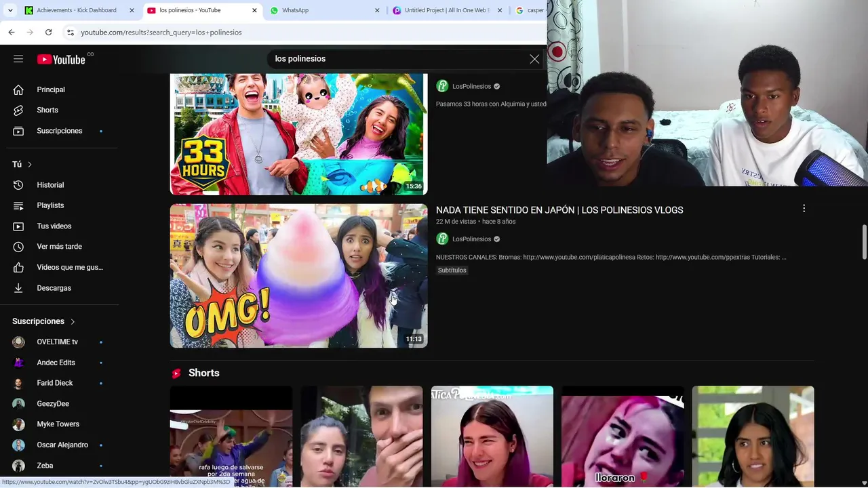Click LosPolinesios avatar on 33 hours video
The image size is (868, 488).
tap(442, 86)
